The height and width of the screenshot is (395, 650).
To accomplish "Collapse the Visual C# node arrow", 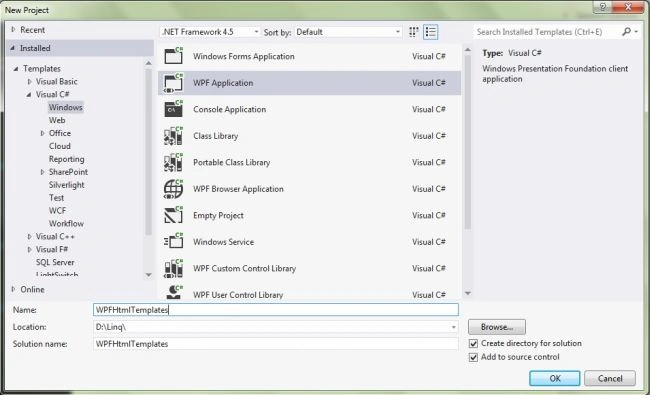I will pos(29,95).
